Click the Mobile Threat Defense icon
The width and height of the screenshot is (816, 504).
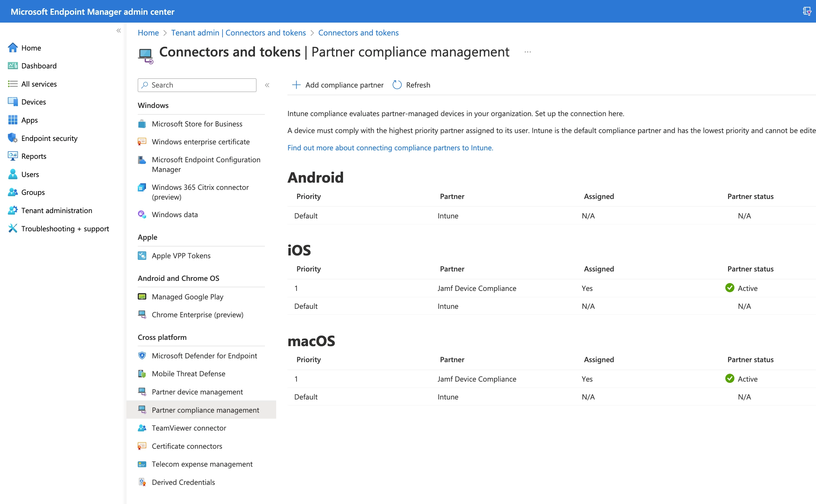tap(142, 374)
